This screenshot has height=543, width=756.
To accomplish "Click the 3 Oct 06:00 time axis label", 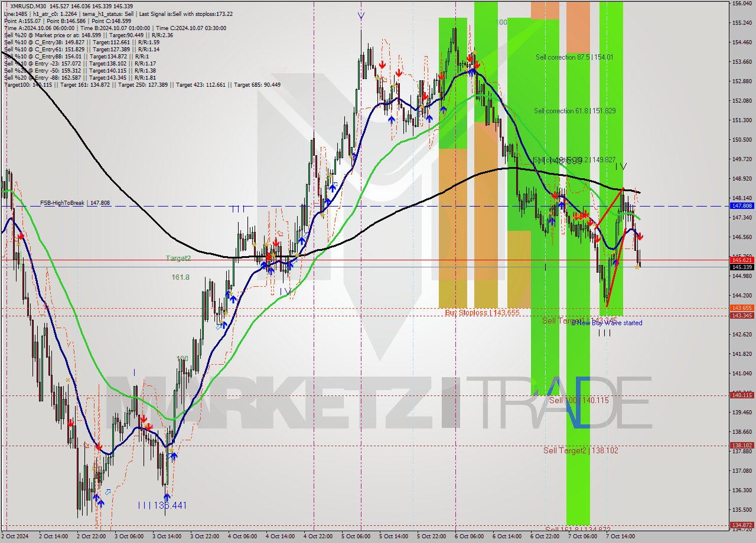I will [x=130, y=537].
